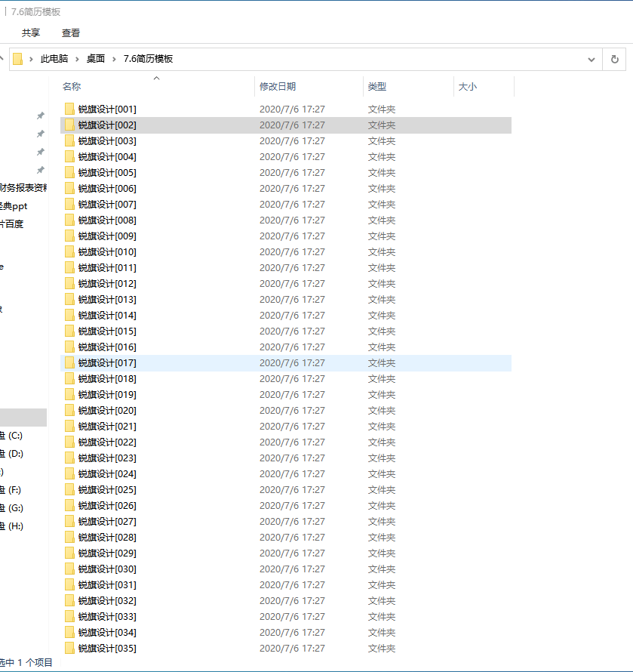Open the 共享 ribbon tab
This screenshot has width=633, height=672.
(x=31, y=33)
